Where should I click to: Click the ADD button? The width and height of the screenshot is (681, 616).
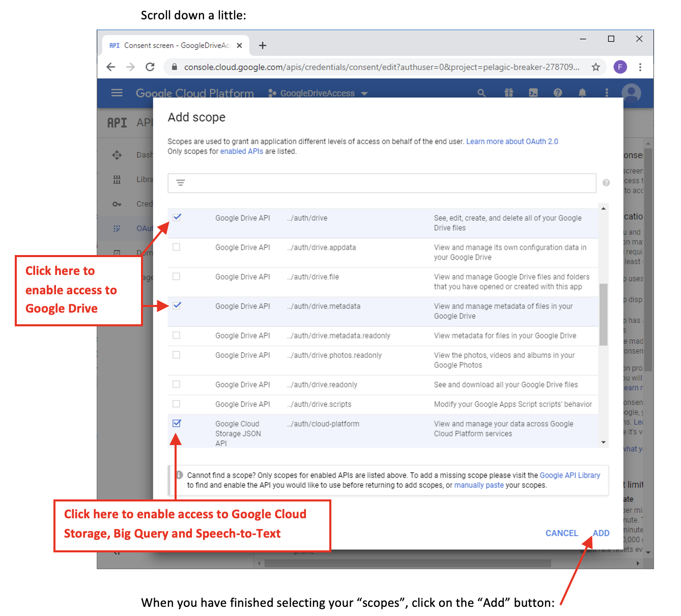click(x=601, y=533)
